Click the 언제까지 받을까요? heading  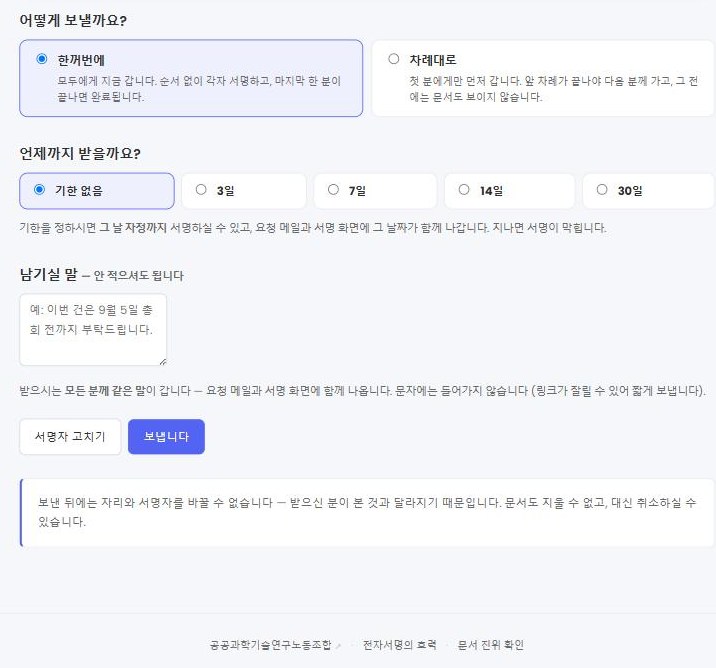click(80, 153)
